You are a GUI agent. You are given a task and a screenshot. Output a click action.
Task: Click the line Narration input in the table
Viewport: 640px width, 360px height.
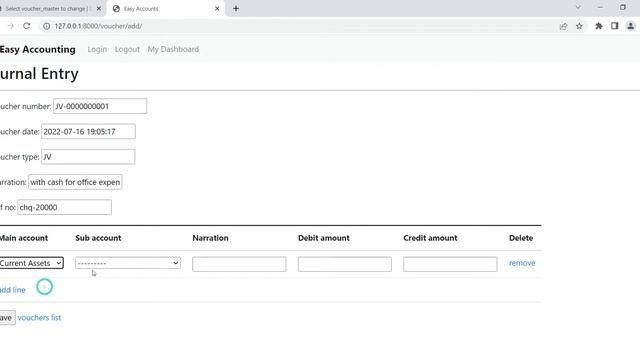point(239,264)
